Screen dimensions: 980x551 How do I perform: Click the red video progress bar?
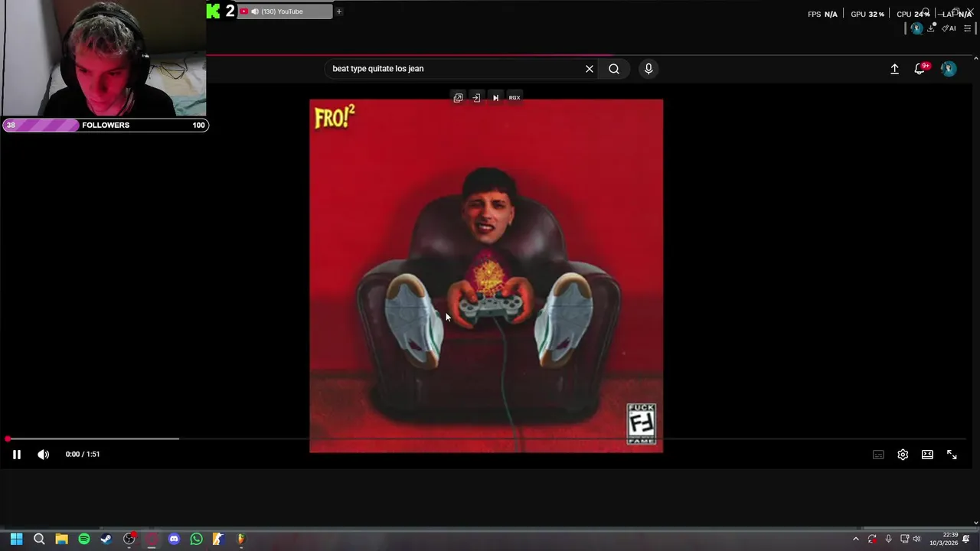tap(490, 439)
